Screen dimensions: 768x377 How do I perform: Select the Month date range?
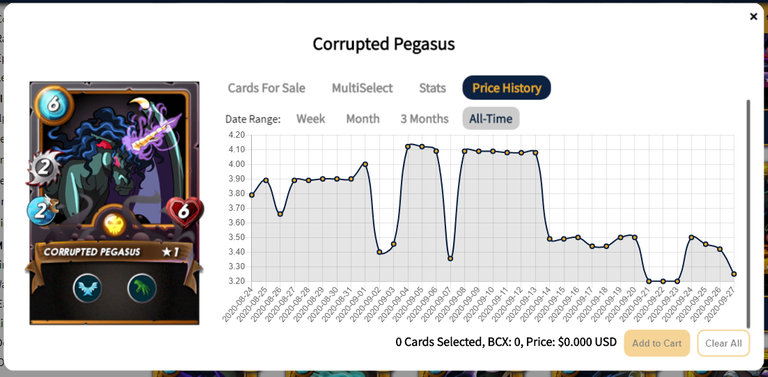pyautogui.click(x=362, y=118)
